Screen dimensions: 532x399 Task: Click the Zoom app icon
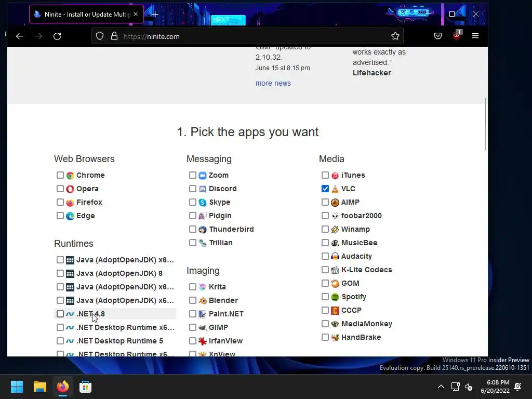pyautogui.click(x=203, y=176)
